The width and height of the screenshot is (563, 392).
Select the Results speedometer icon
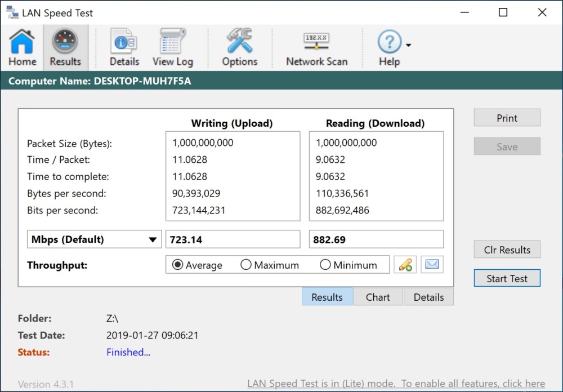point(65,47)
